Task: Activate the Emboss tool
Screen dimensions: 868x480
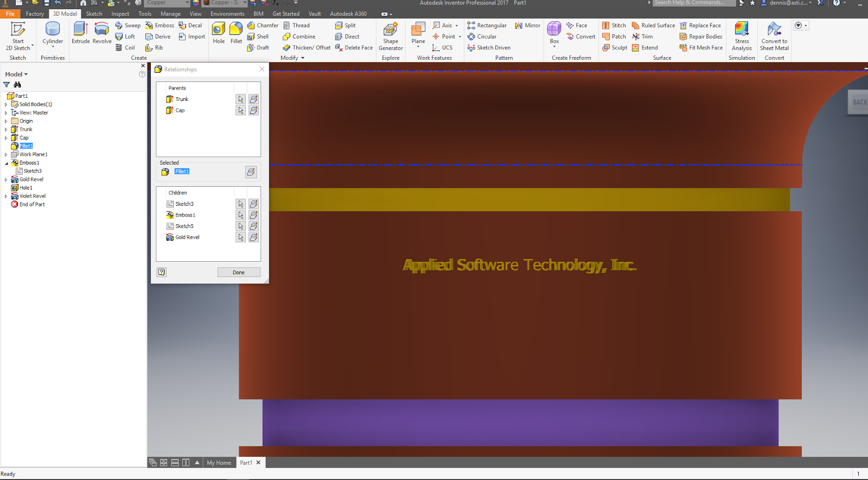Action: point(159,26)
